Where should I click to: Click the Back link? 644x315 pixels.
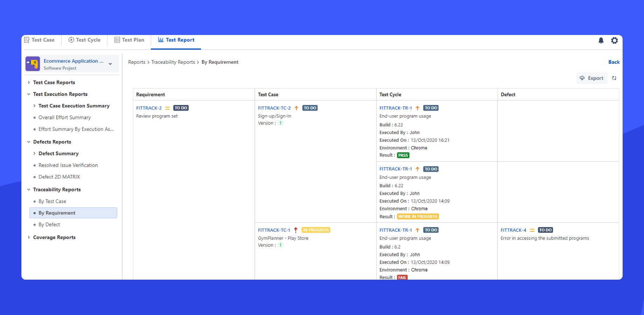tap(614, 62)
